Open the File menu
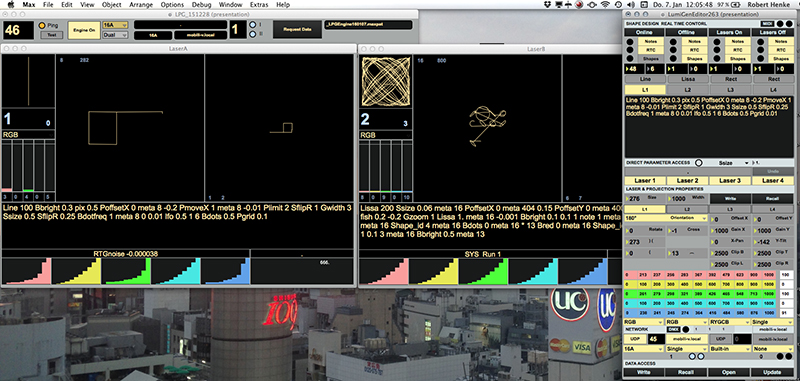The height and width of the screenshot is (381, 800). (x=48, y=5)
